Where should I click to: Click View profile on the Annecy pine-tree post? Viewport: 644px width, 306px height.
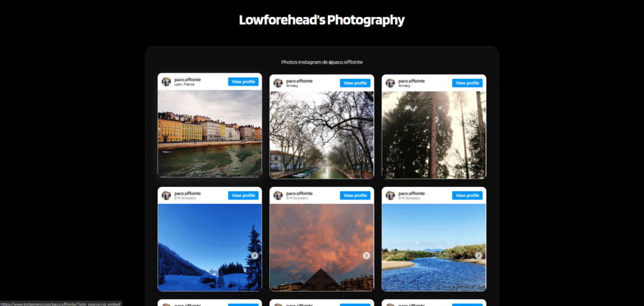pyautogui.click(x=467, y=83)
